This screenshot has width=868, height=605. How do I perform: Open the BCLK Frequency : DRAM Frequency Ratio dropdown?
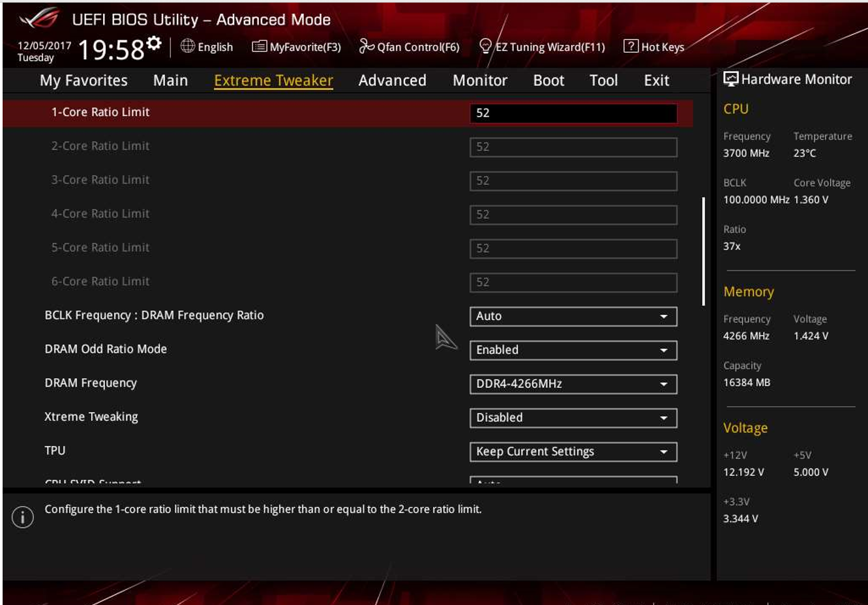(573, 316)
